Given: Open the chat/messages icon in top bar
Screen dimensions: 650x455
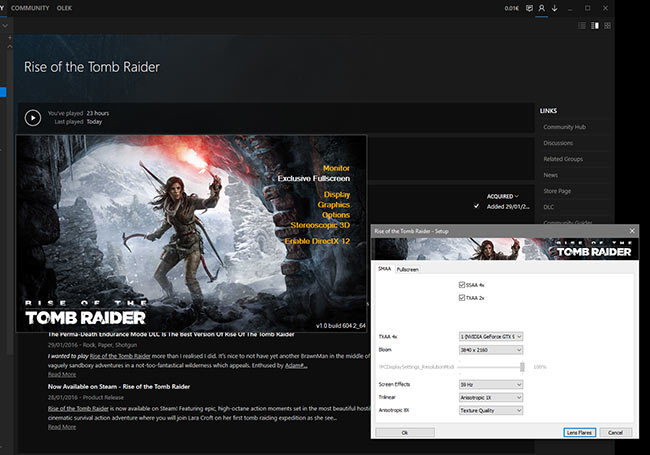Looking at the screenshot, I should pos(529,8).
